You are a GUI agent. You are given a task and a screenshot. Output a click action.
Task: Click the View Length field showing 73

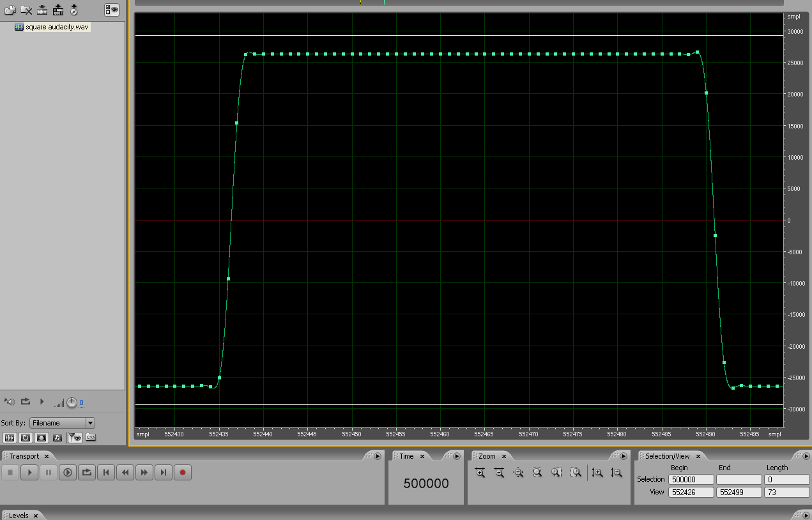787,493
